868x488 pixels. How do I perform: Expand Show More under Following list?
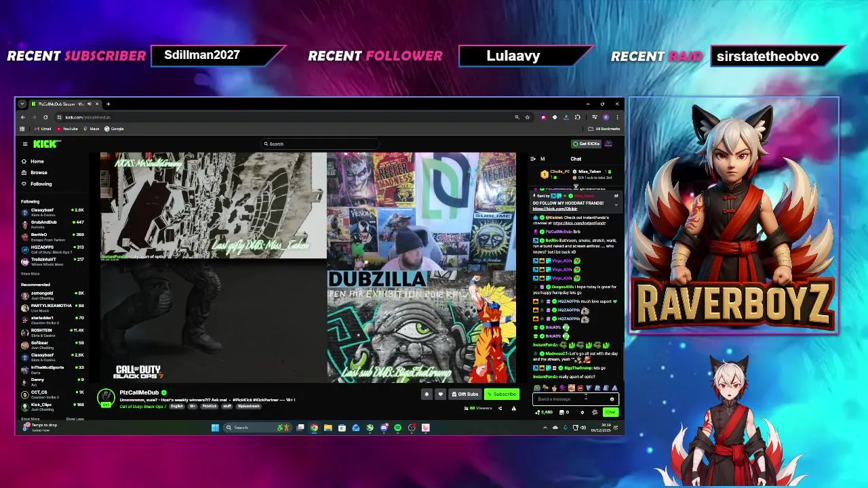point(31,274)
